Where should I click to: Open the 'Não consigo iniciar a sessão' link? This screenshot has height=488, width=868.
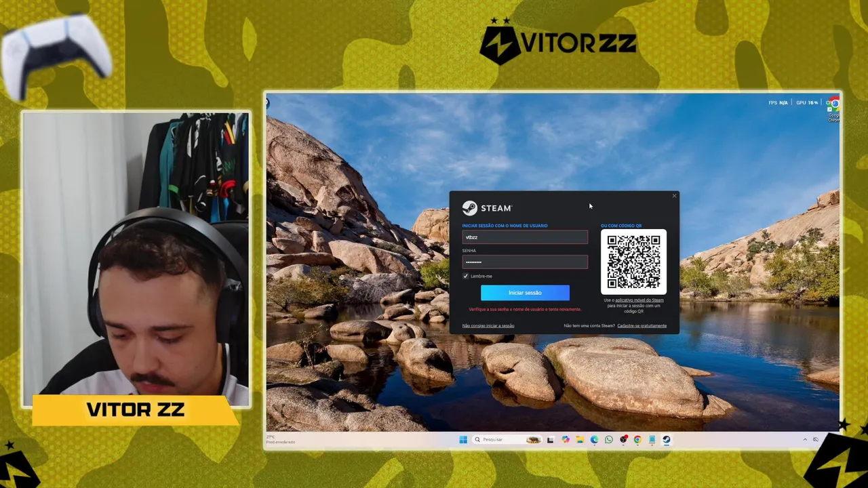coord(488,326)
